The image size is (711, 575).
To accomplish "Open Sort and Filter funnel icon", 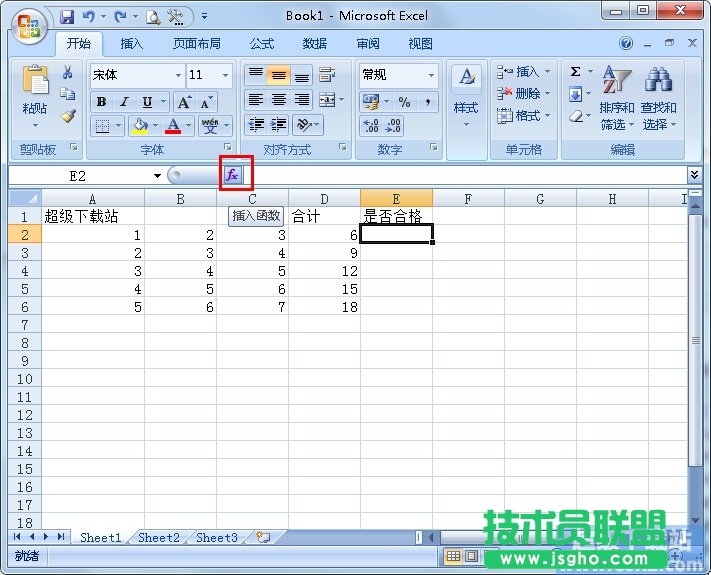I will 617,79.
